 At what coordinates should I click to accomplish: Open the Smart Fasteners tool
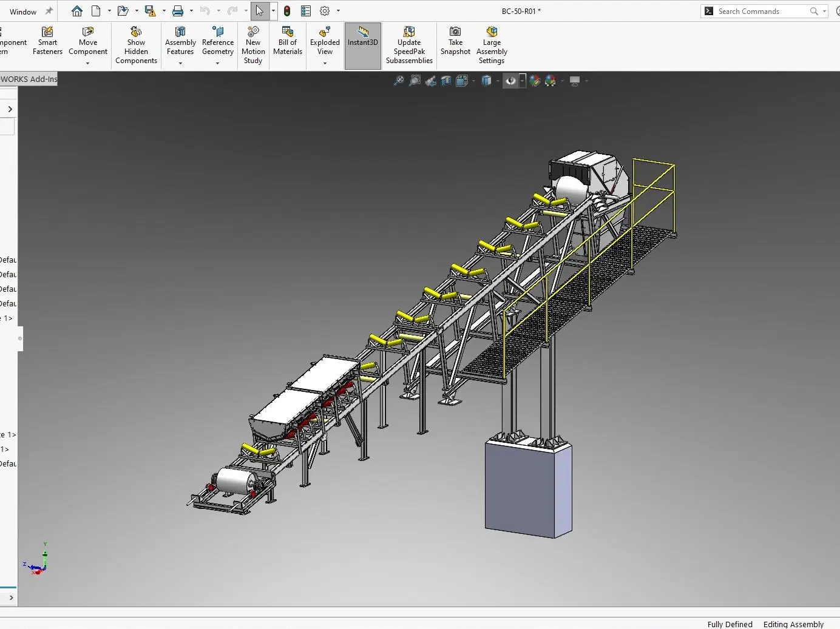coord(47,41)
